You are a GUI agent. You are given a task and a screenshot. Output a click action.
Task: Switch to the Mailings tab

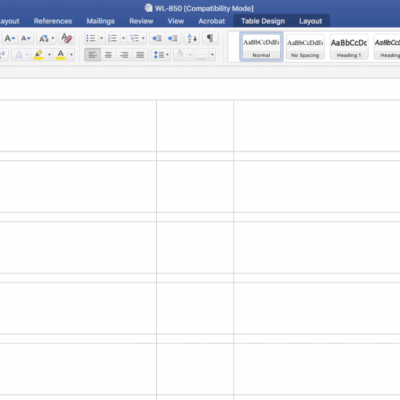(x=101, y=21)
